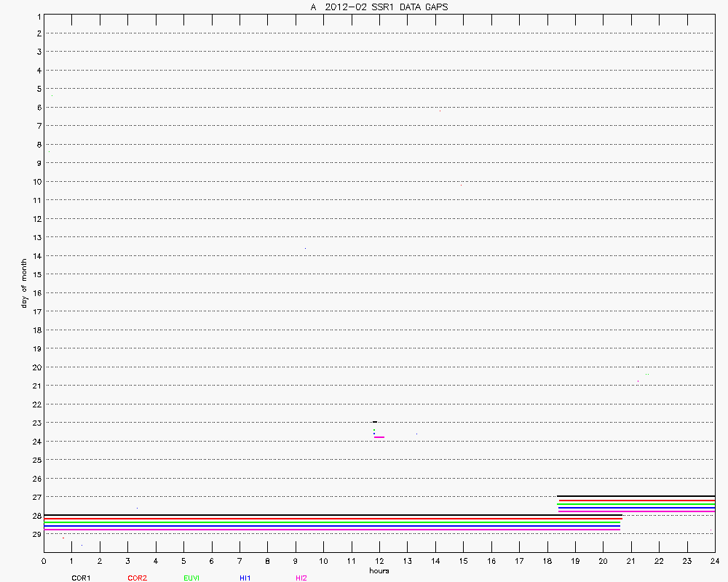This screenshot has width=728, height=582.
Task: Click the 'day of month' axis label
Action: pyautogui.click(x=24, y=283)
